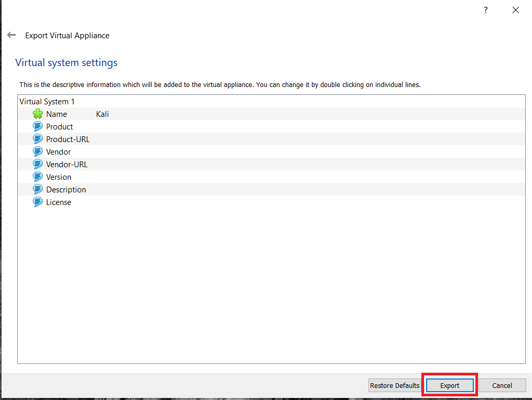Close the Export Virtual Appliance dialog
The image size is (532, 400).
[x=515, y=10]
